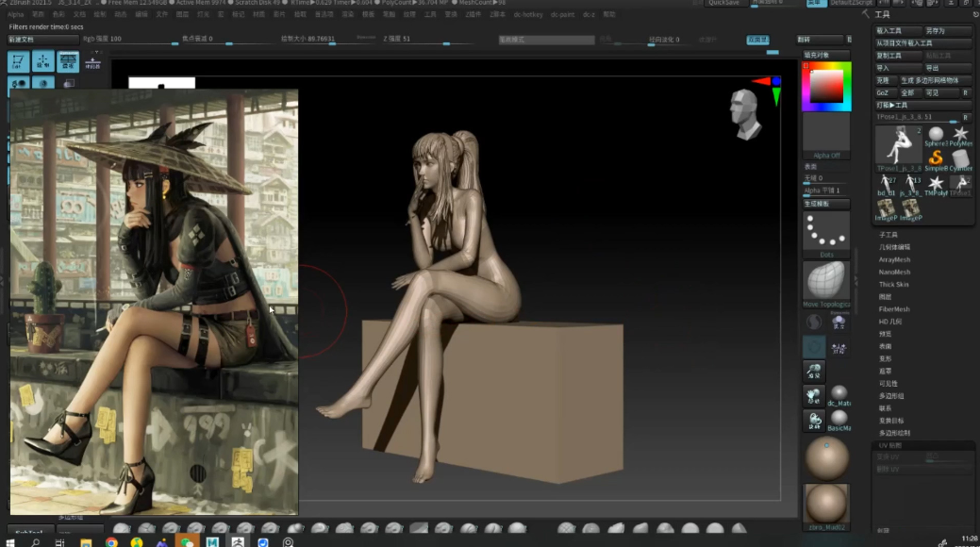Select the Draw mode button

[43, 61]
